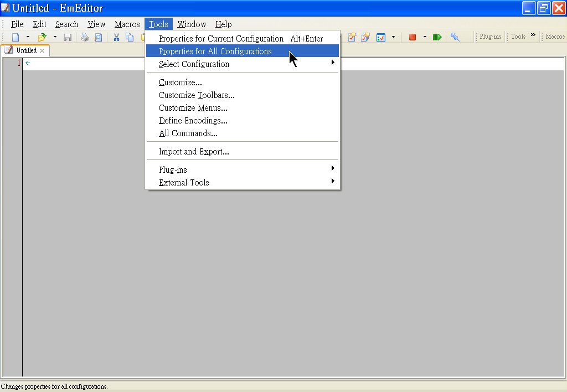
Task: Expand the Plug-ins submenu
Action: pos(243,169)
